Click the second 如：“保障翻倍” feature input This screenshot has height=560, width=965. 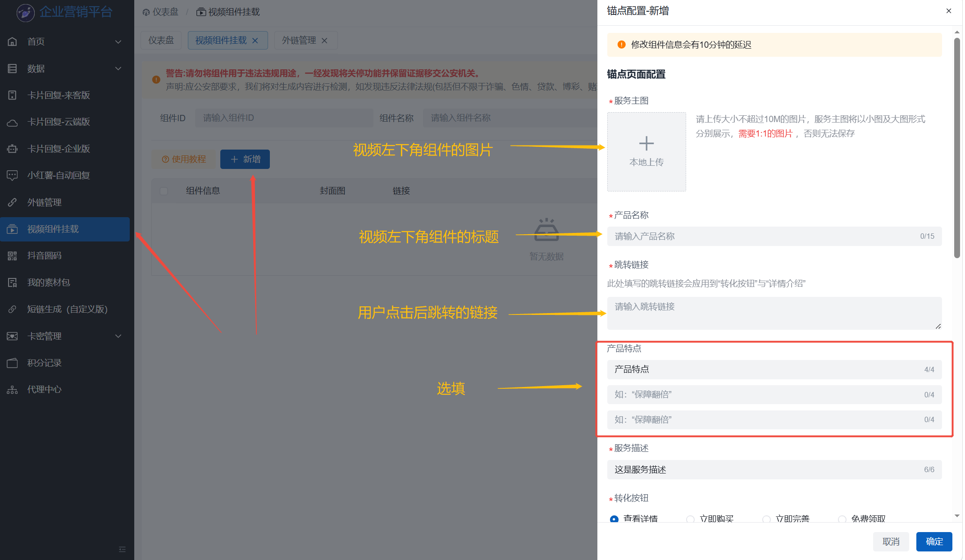click(x=774, y=395)
